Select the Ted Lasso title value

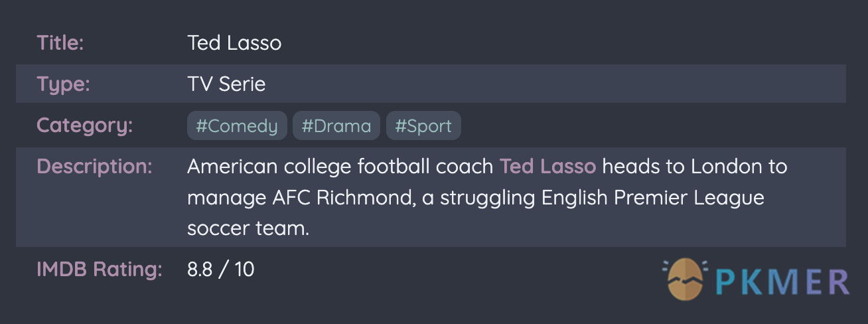[x=234, y=43]
